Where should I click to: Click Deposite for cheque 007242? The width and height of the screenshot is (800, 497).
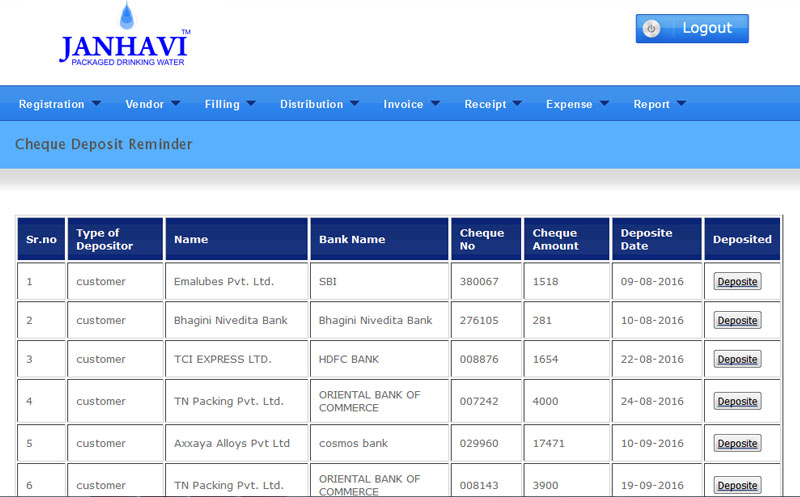tap(737, 401)
